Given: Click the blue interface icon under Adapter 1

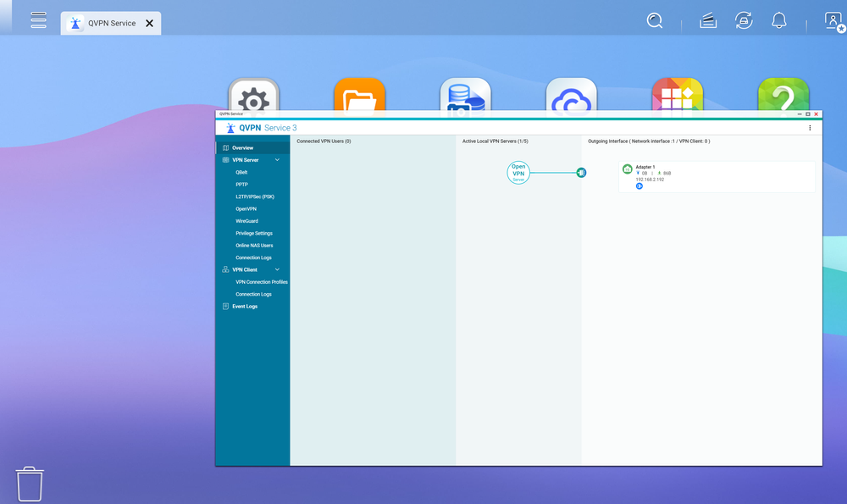Looking at the screenshot, I should [639, 186].
